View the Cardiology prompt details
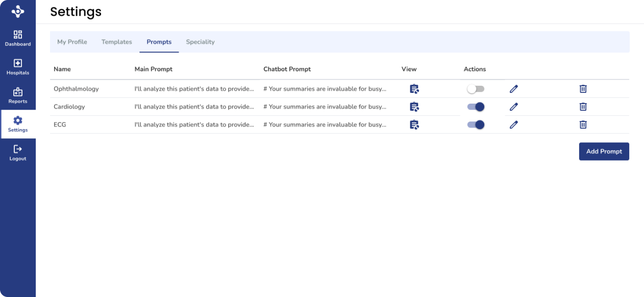The image size is (644, 297). [414, 107]
